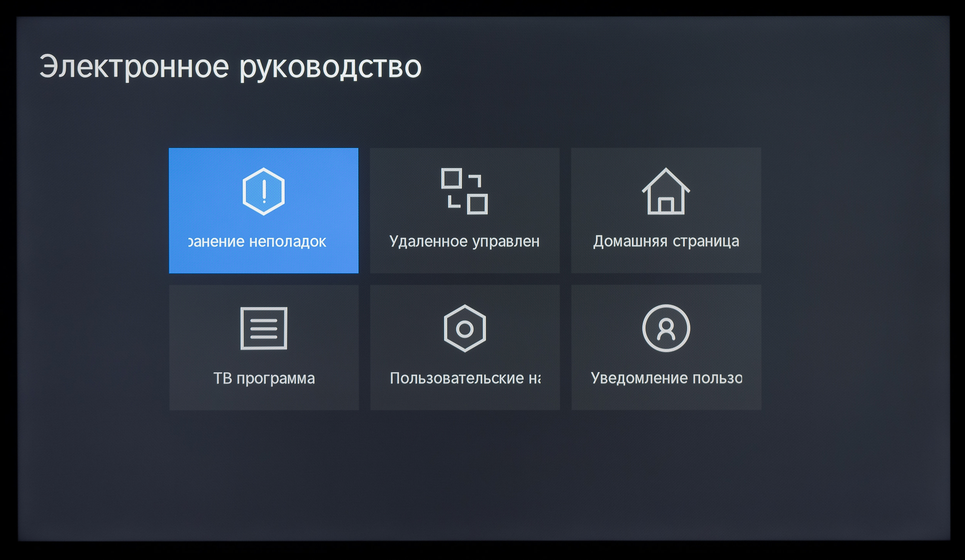Click the door of the house icon

(666, 205)
